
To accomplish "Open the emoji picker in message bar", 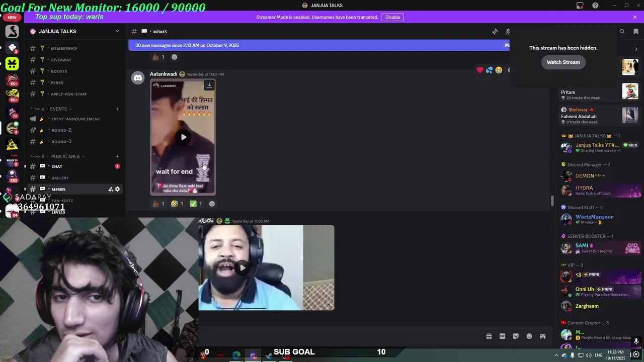I will [x=529, y=336].
